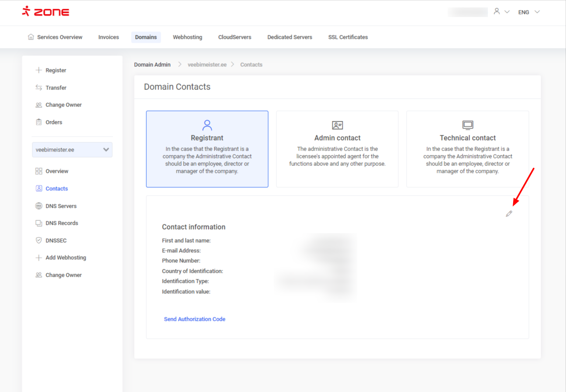Image resolution: width=566 pixels, height=392 pixels.
Task: Select Register in the sidebar
Action: click(x=55, y=70)
